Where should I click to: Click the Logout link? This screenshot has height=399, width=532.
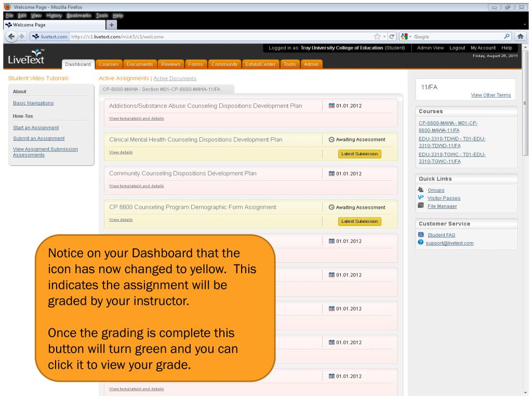(457, 48)
